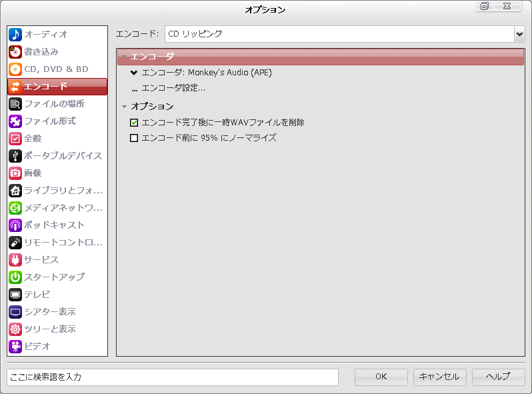
Task: Switch to the 全般 settings page
Action: coord(33,138)
